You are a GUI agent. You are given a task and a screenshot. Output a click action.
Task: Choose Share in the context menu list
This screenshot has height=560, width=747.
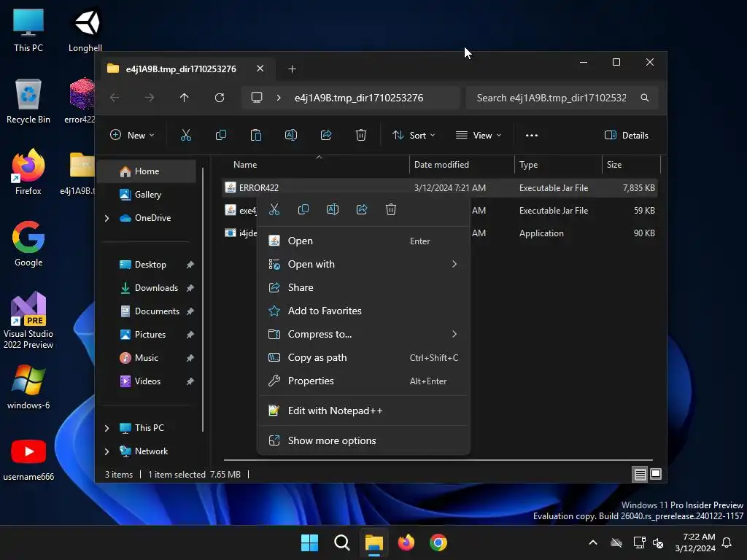coord(363,287)
